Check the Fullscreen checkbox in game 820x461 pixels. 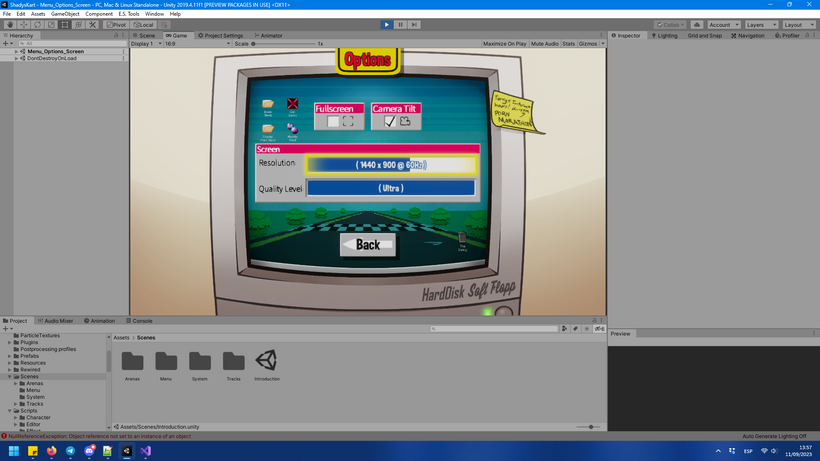click(333, 121)
